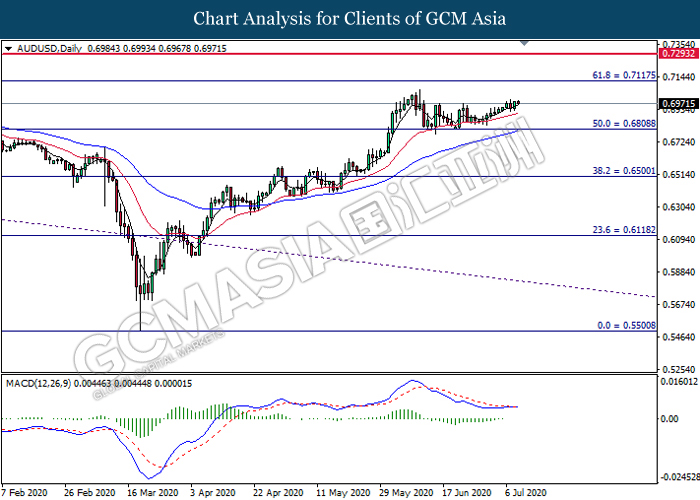Click the OHLC values 0.69843 0.69934 0.69678 0.69715
The image size is (700, 500).
tap(157, 49)
